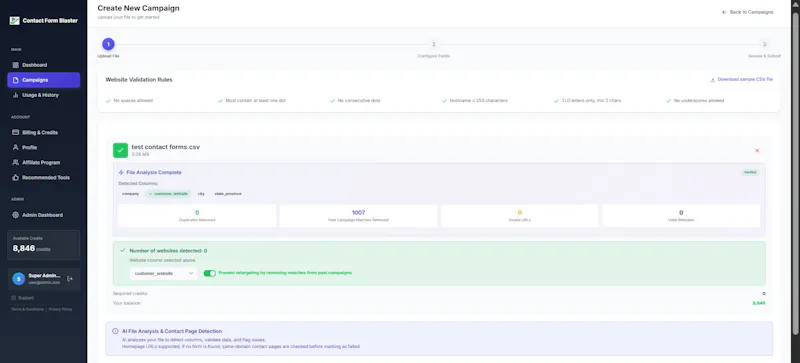800x363 pixels.
Task: Click the Valid Websites stat card
Action: [681, 216]
